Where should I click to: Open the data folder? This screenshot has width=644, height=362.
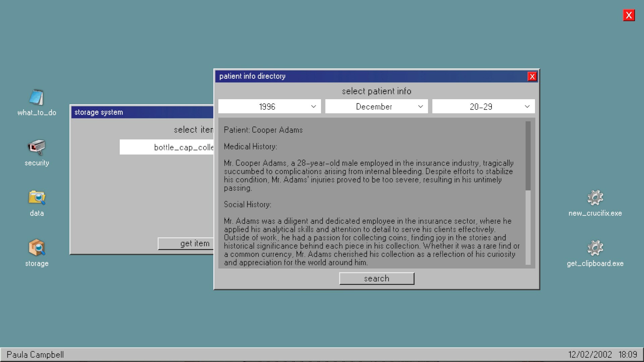37,199
